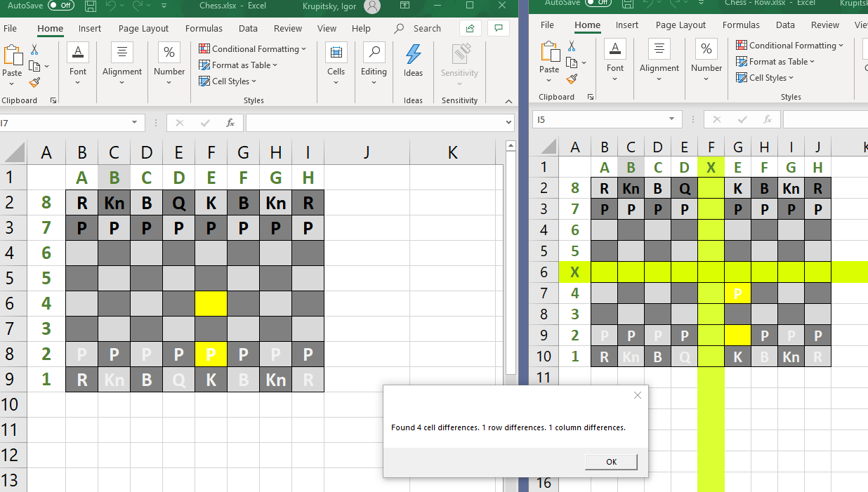This screenshot has height=492, width=868.
Task: Click Search box in Chess.xlsx ribbon
Action: tap(419, 29)
